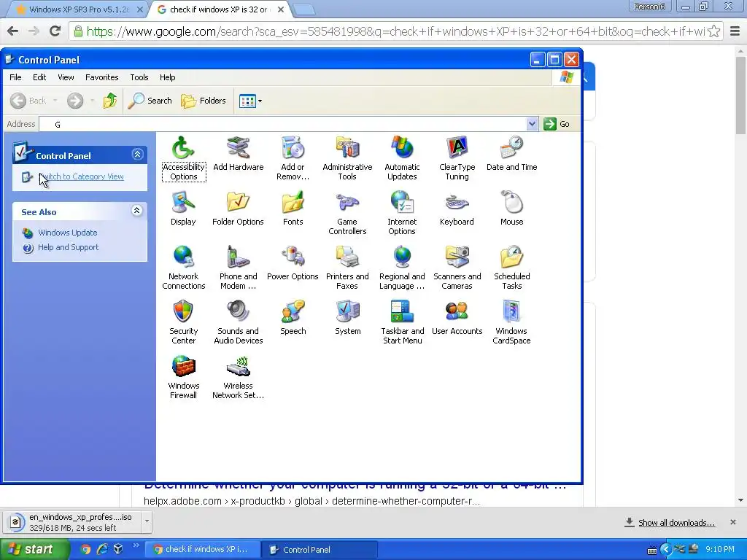This screenshot has height=560, width=747.
Task: Expand hidden Quick Launch items chevron
Action: (136, 545)
